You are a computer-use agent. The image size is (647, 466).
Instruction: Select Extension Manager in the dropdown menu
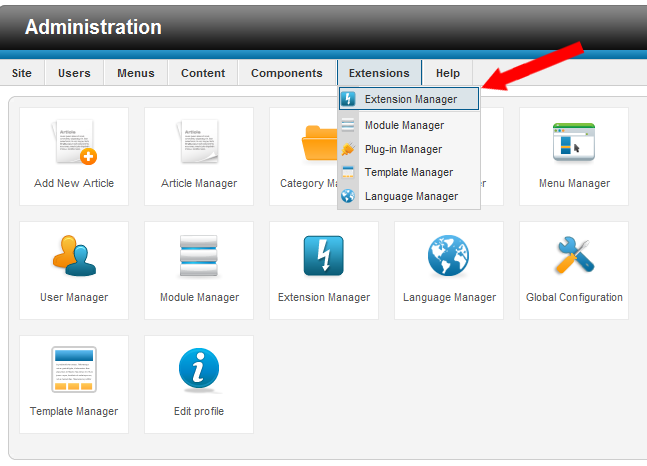410,99
